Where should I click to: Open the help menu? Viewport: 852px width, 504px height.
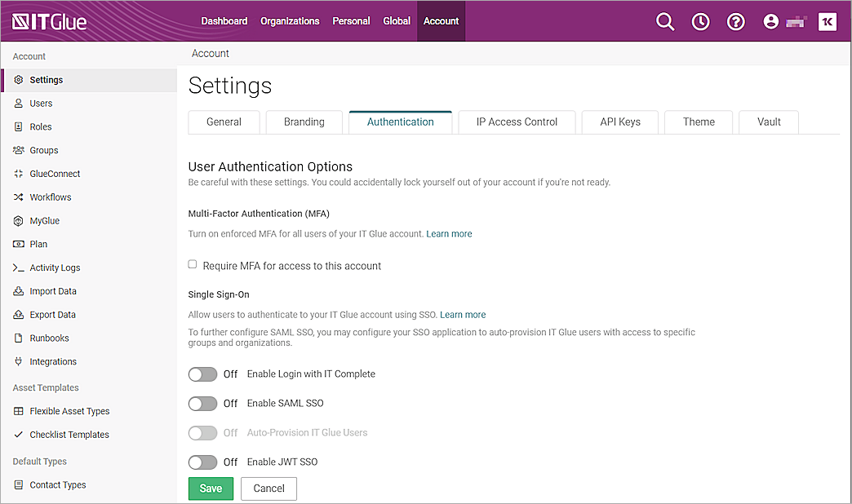pyautogui.click(x=735, y=21)
